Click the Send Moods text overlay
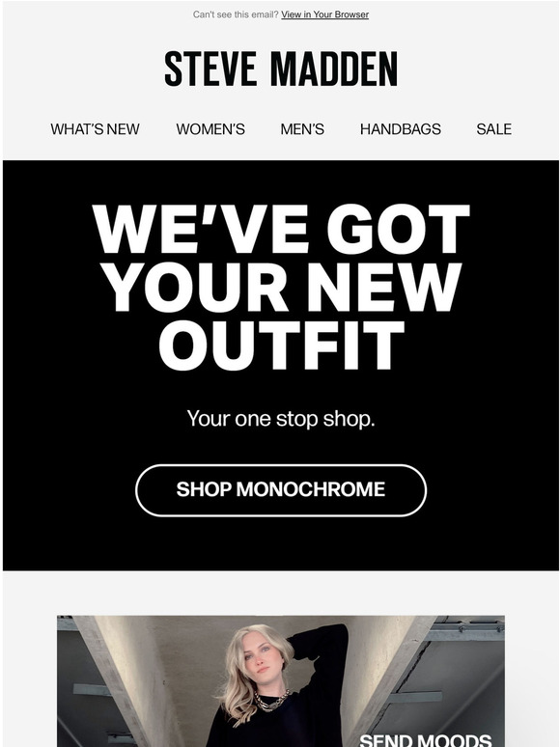Viewport: 560px width, 747px height. (425, 740)
